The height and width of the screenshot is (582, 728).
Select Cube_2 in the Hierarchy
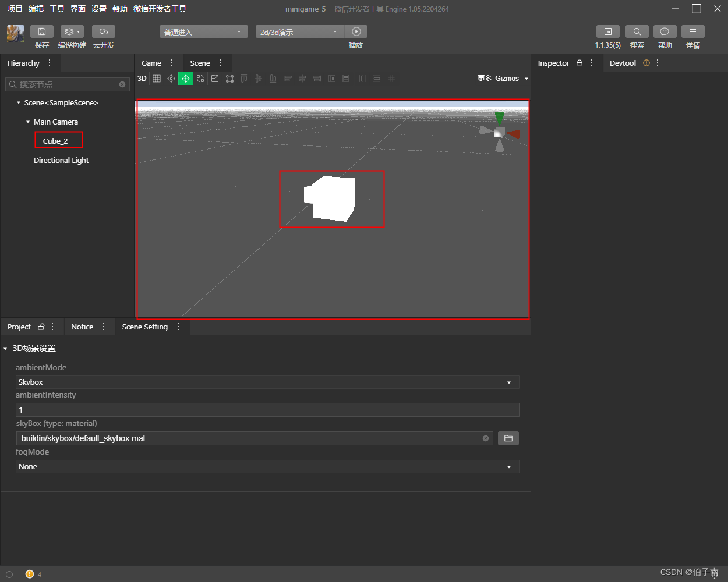tap(55, 141)
